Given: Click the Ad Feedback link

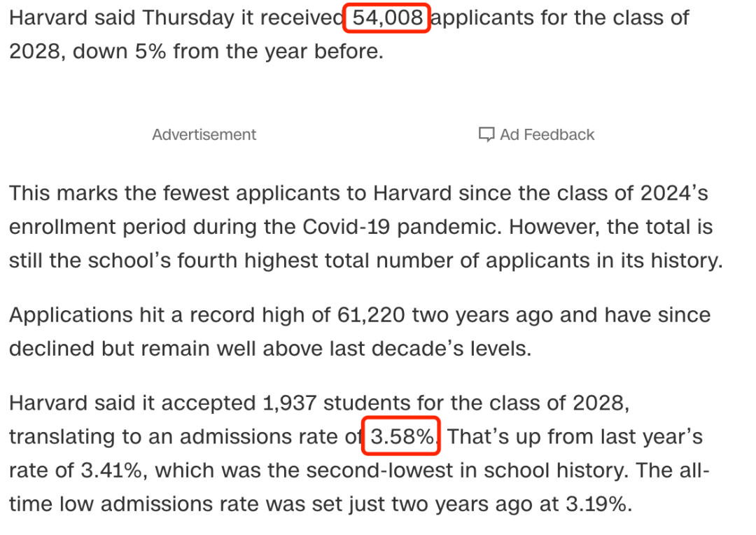Looking at the screenshot, I should [536, 134].
